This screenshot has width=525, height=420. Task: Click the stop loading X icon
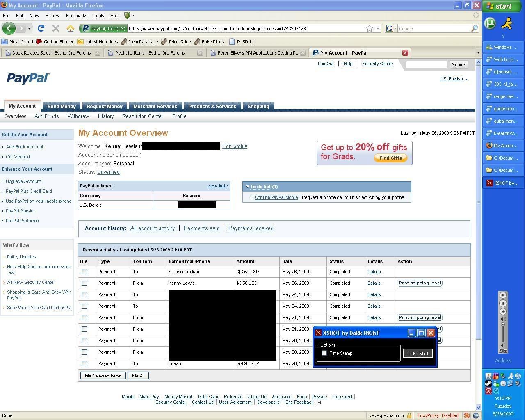[56, 28]
